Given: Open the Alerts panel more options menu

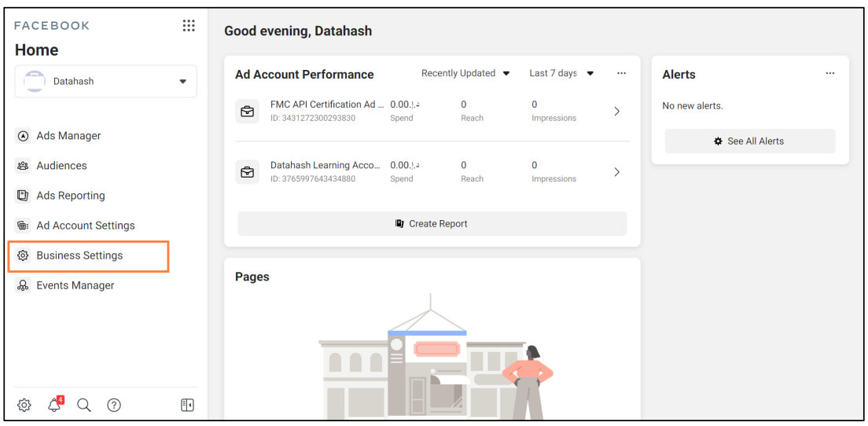Looking at the screenshot, I should coord(829,74).
